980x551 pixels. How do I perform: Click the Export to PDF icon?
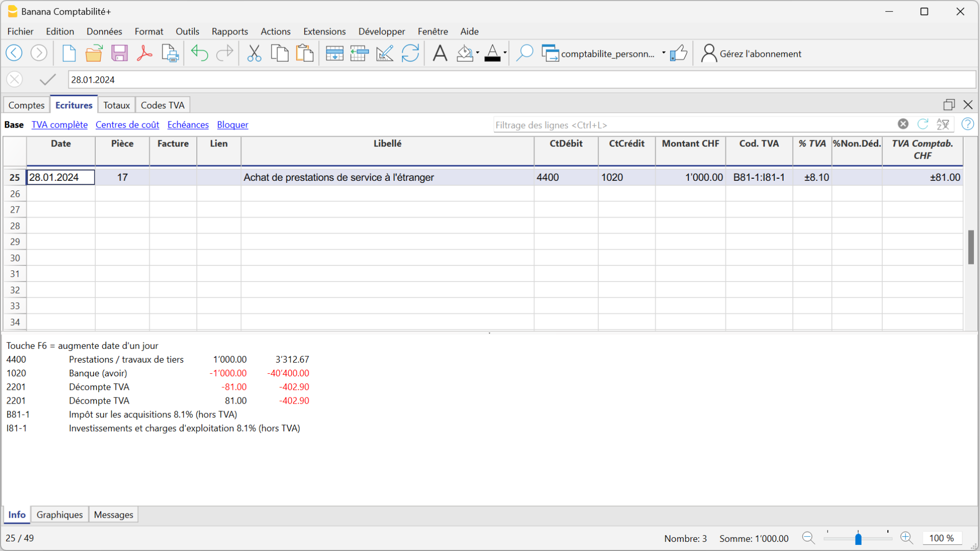point(144,53)
